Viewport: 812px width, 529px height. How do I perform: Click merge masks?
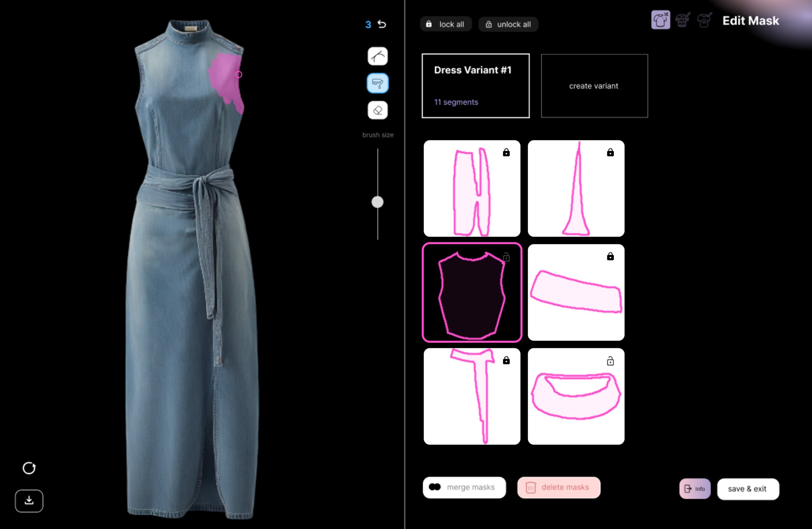[464, 487]
